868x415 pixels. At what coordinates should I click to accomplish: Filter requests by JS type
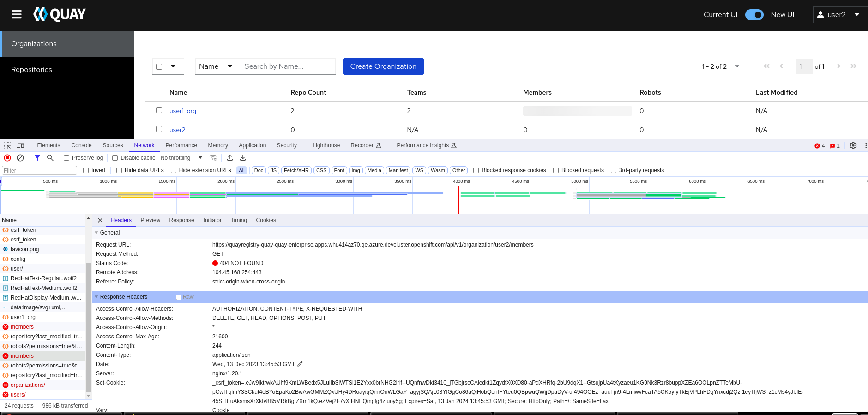[x=274, y=170]
